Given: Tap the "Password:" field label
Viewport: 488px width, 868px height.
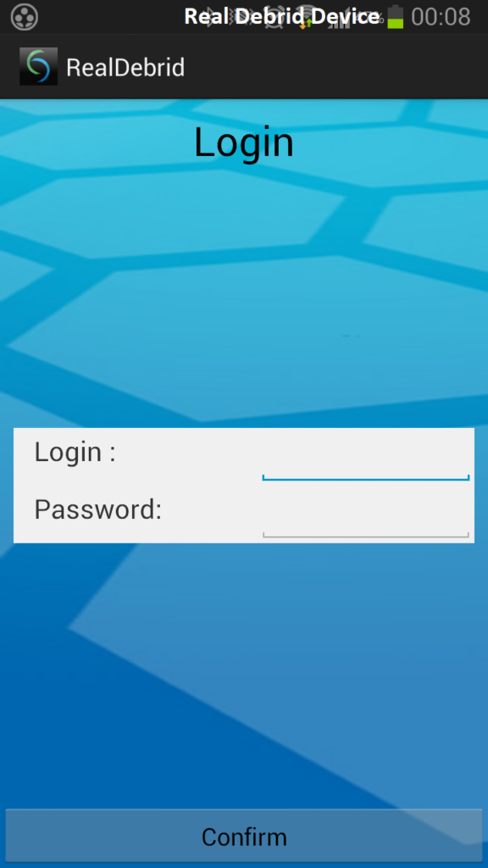Looking at the screenshot, I should point(98,509).
